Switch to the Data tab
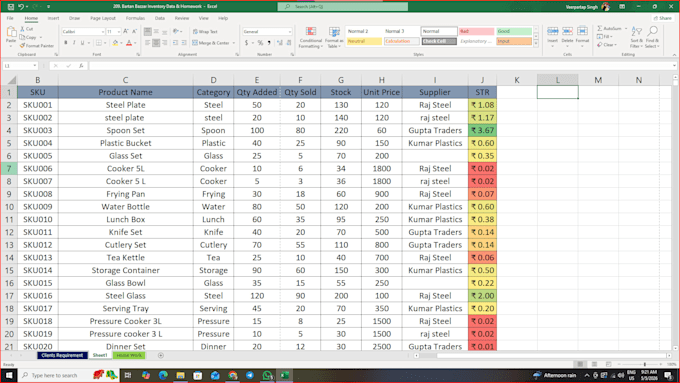 pos(160,18)
